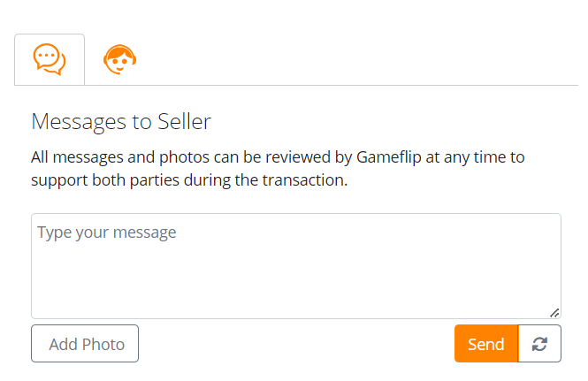
Task: Click the Add Photo button
Action: click(85, 344)
